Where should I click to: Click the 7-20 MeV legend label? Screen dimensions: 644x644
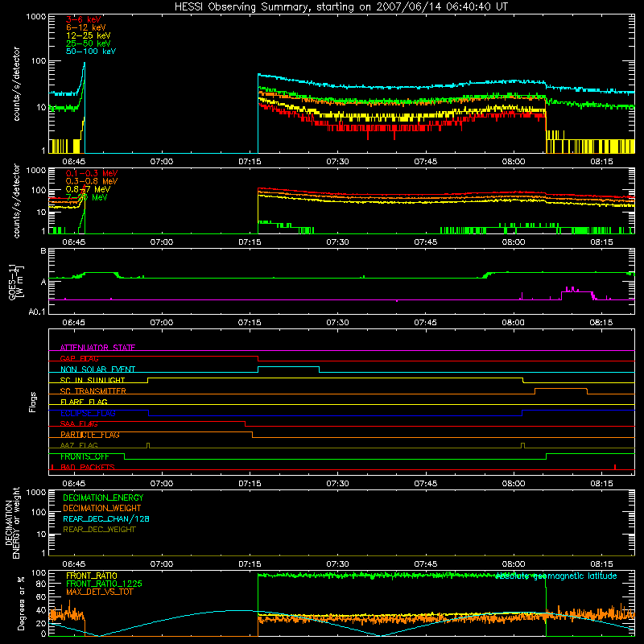tap(87, 197)
